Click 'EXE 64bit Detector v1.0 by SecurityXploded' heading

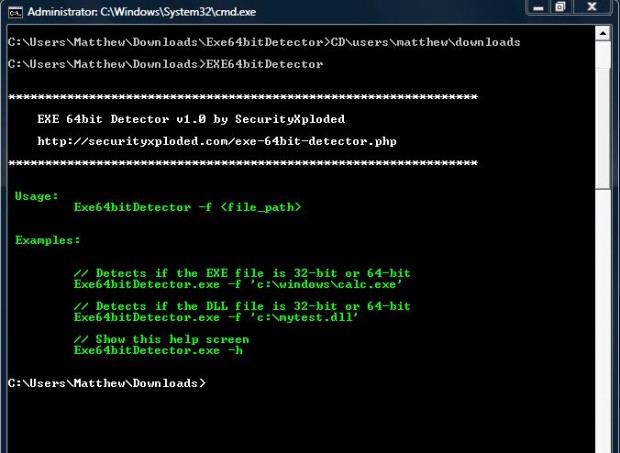tap(191, 119)
